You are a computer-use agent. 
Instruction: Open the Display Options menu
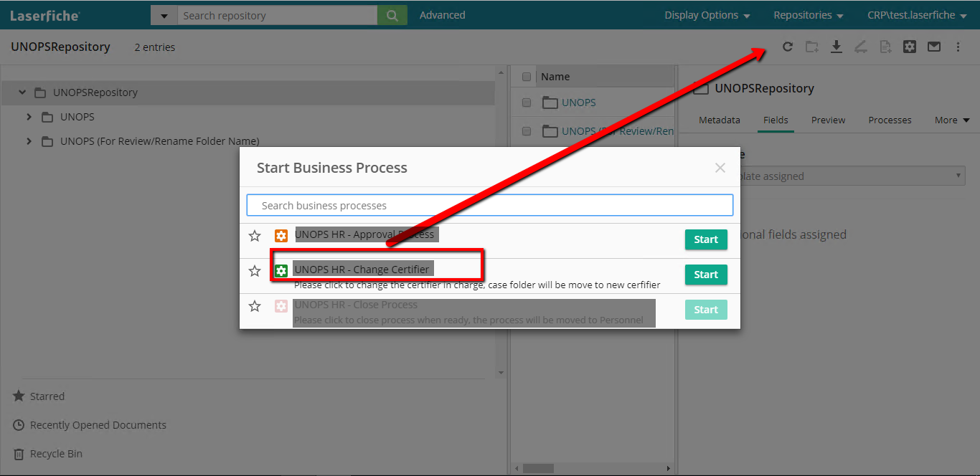[707, 15]
